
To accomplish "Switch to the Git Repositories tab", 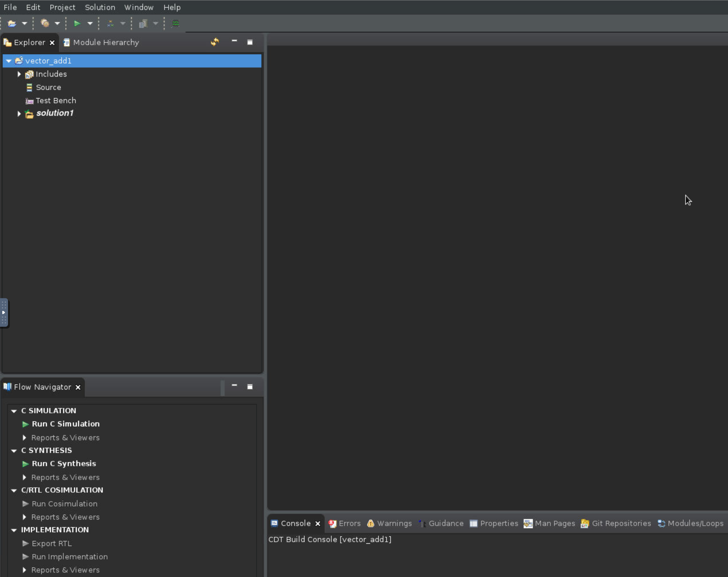I will tap(616, 524).
